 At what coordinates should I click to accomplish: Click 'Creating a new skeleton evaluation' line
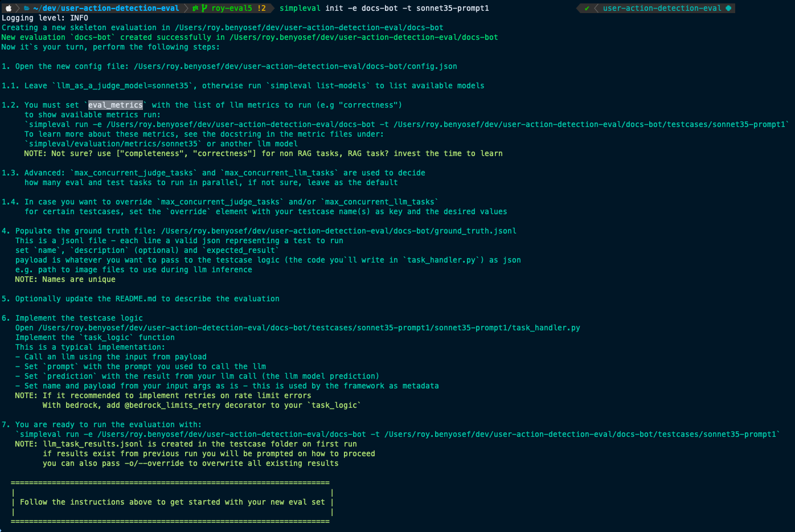(x=222, y=27)
